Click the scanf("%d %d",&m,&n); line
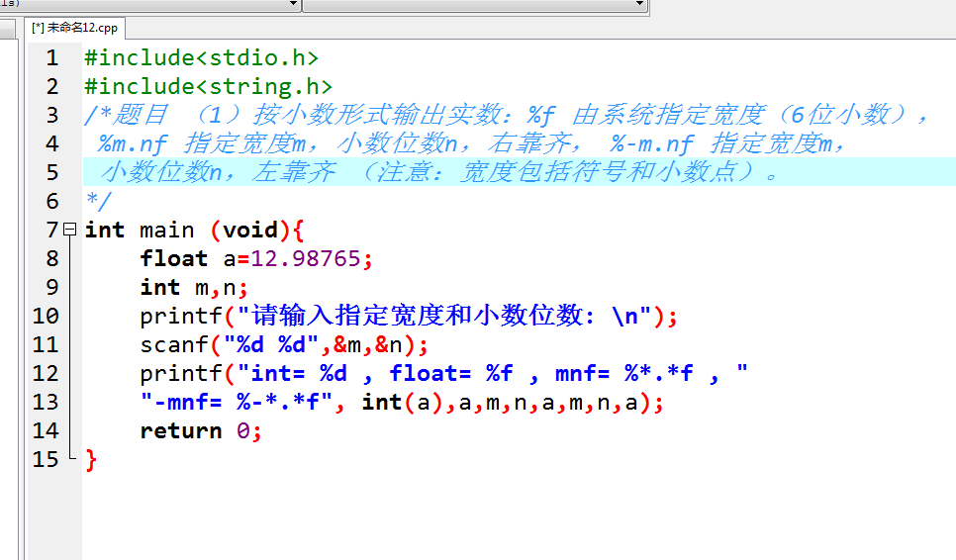This screenshot has height=560, width=956. [x=284, y=345]
